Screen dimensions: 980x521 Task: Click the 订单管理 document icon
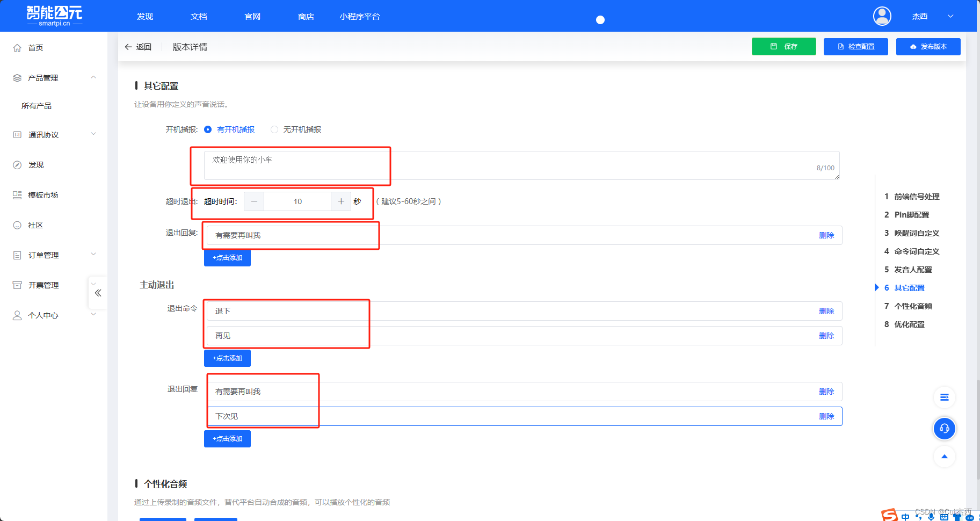[x=17, y=255]
